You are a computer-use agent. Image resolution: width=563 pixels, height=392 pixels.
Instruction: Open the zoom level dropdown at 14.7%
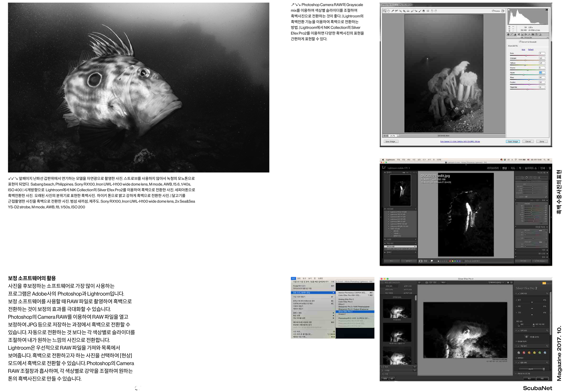(x=398, y=136)
